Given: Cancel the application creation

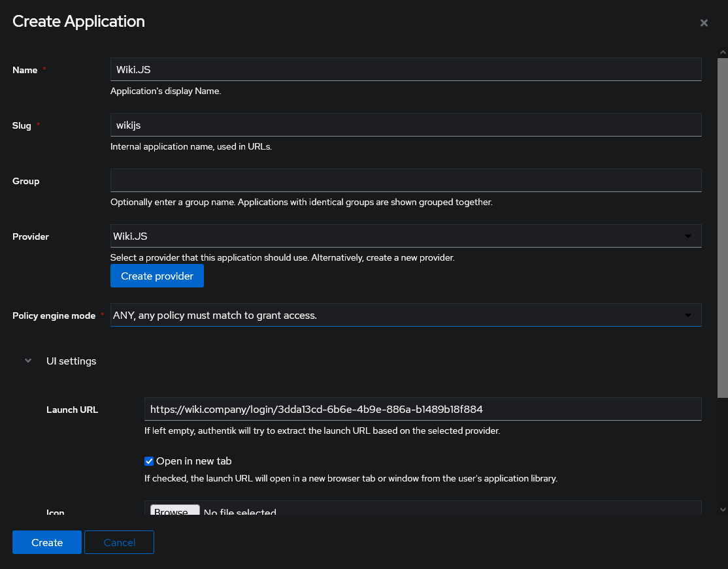Looking at the screenshot, I should [x=120, y=542].
